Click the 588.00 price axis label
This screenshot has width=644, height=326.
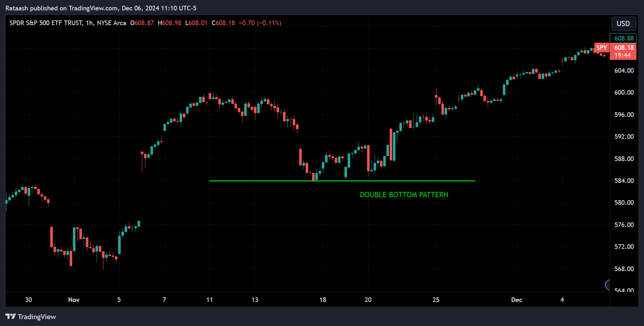pyautogui.click(x=624, y=159)
